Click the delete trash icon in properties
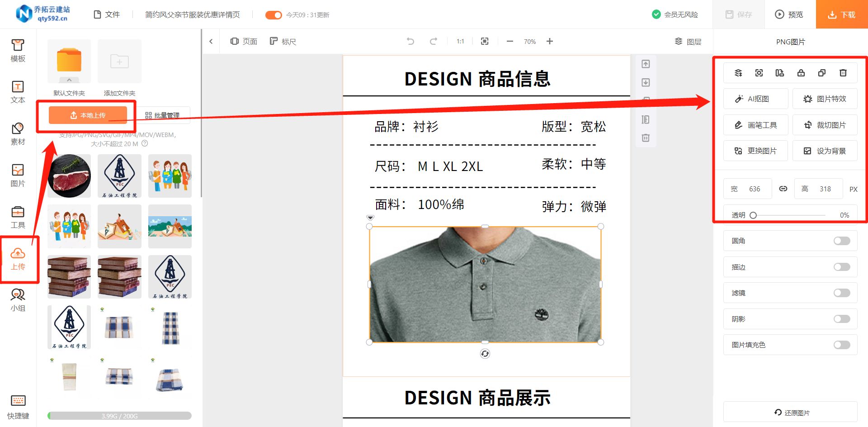The image size is (868, 427). coord(843,73)
